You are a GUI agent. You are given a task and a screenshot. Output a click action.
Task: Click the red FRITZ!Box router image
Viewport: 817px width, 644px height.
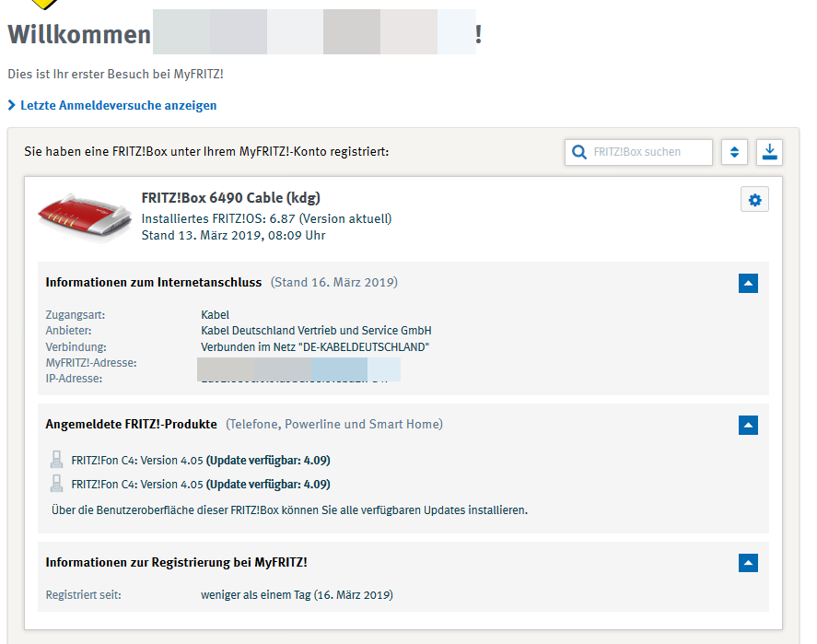click(84, 217)
